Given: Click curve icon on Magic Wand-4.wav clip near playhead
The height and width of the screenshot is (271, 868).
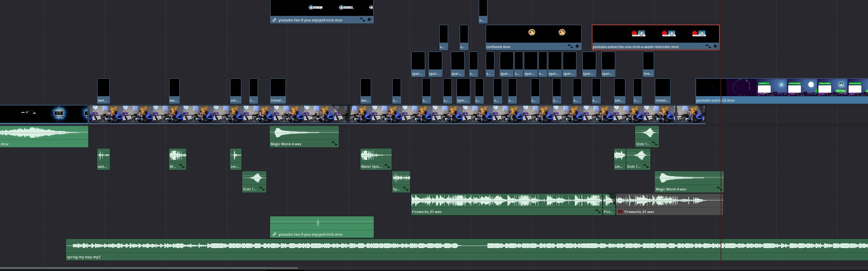Looking at the screenshot, I should (x=720, y=189).
